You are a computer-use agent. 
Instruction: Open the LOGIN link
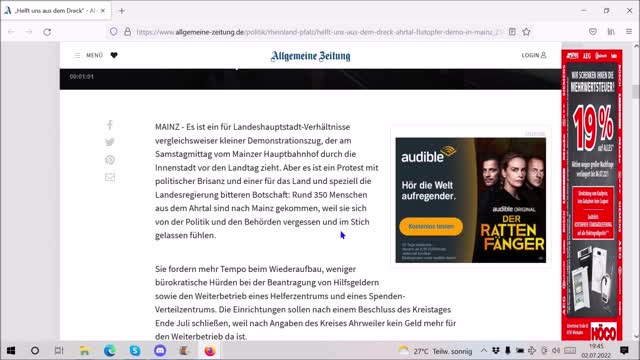534,55
